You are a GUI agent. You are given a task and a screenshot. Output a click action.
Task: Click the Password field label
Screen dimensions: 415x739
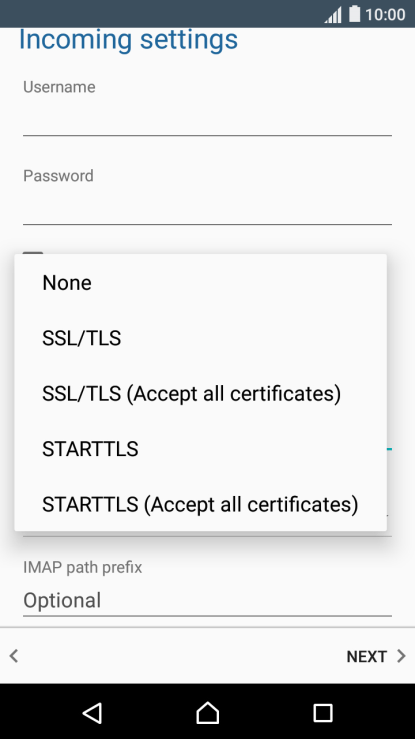click(58, 176)
